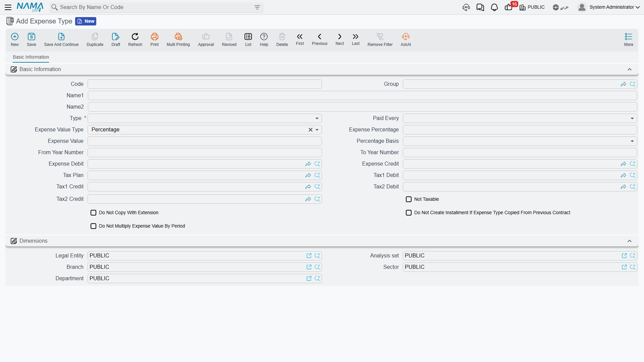This screenshot has width=644, height=362.
Task: Click the From Year Number field
Action: (x=205, y=153)
